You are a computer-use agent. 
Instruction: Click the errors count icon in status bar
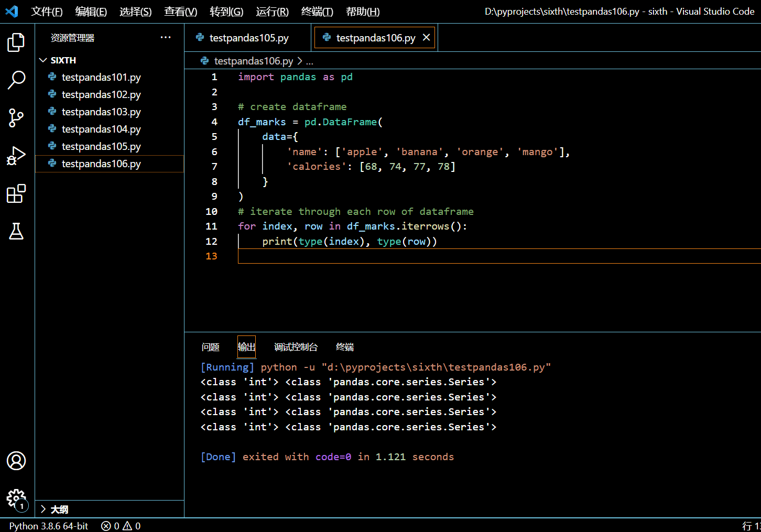coord(106,526)
